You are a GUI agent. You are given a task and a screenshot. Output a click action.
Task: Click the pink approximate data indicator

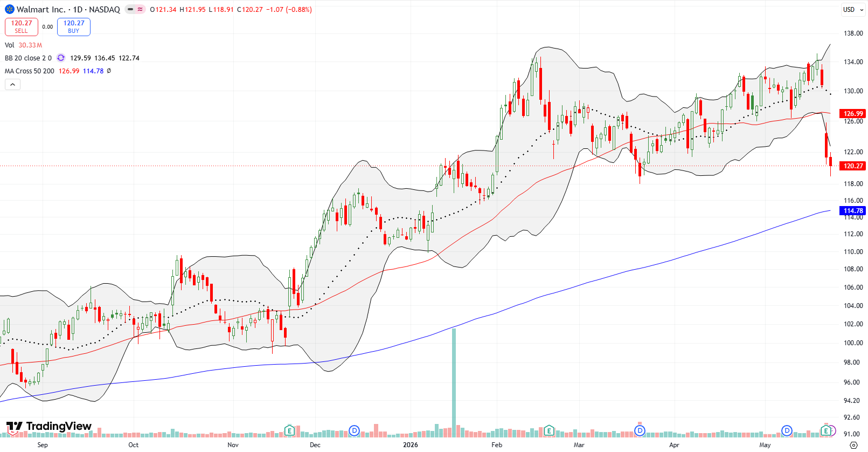click(140, 9)
